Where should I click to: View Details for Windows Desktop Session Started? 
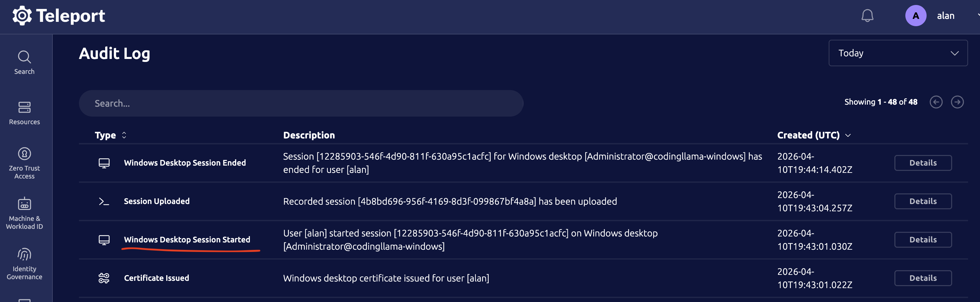coord(923,240)
